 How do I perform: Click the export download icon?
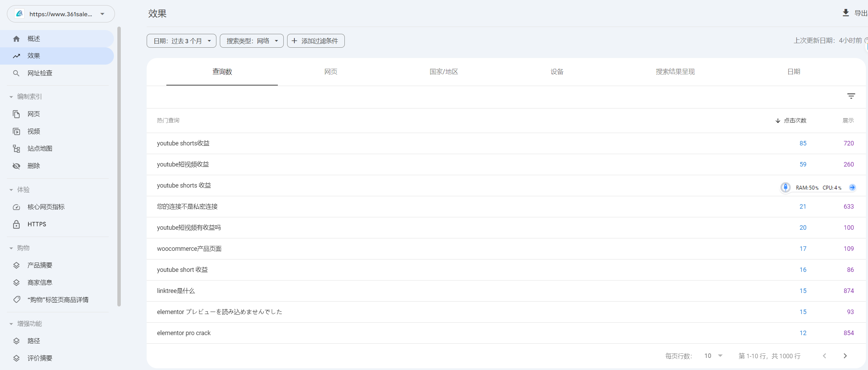(x=846, y=13)
